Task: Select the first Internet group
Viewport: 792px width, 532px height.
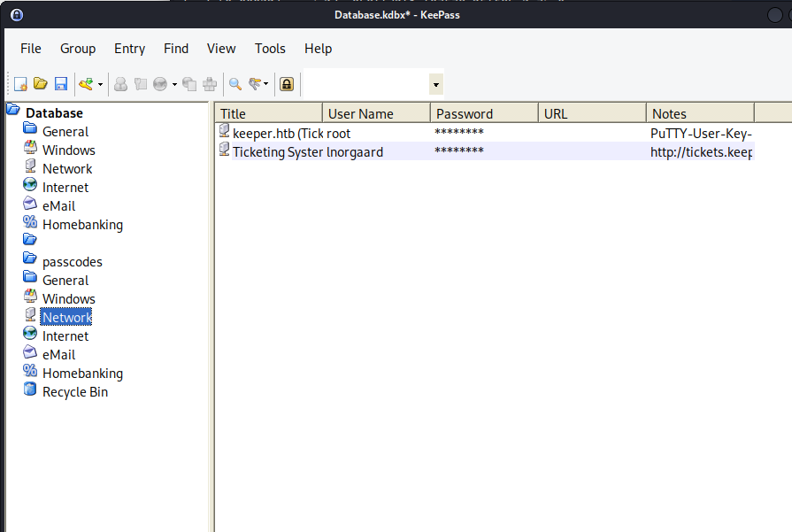Action: pos(65,188)
